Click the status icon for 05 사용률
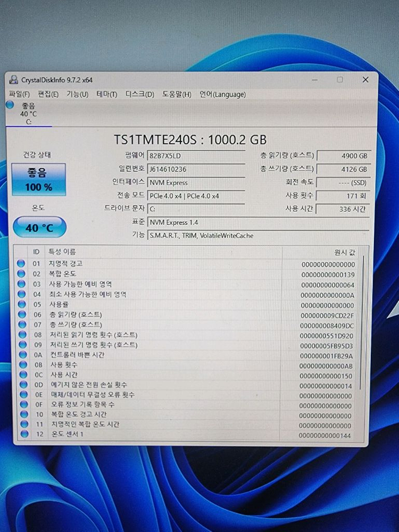This screenshot has width=399, height=532. 22,304
